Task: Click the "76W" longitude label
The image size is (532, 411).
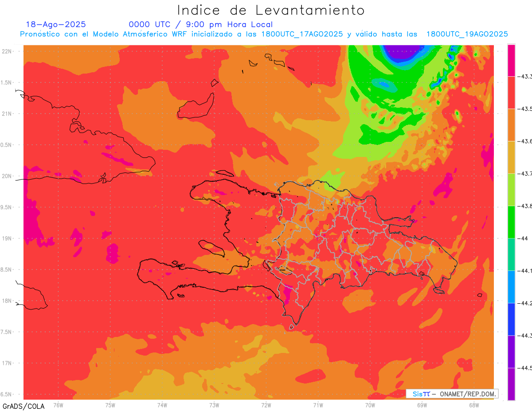Action: coord(58,405)
